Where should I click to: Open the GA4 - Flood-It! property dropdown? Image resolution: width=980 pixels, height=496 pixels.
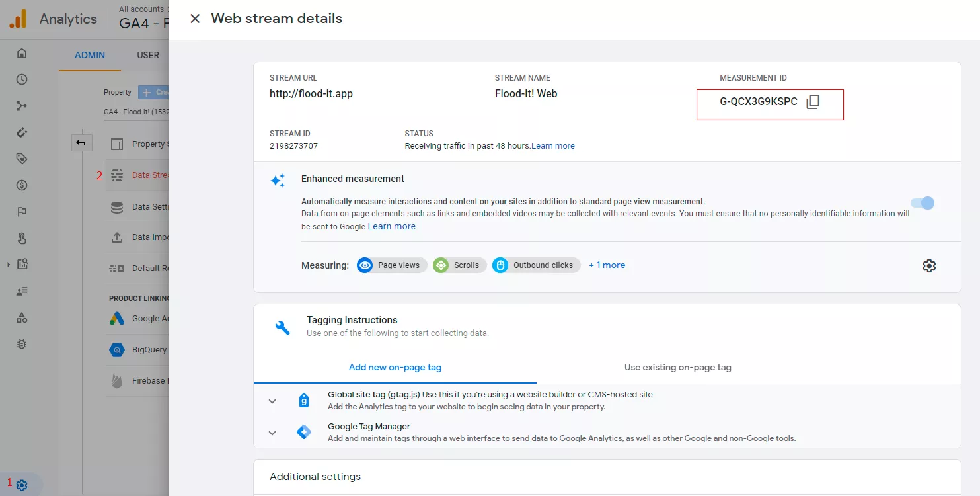[136, 112]
